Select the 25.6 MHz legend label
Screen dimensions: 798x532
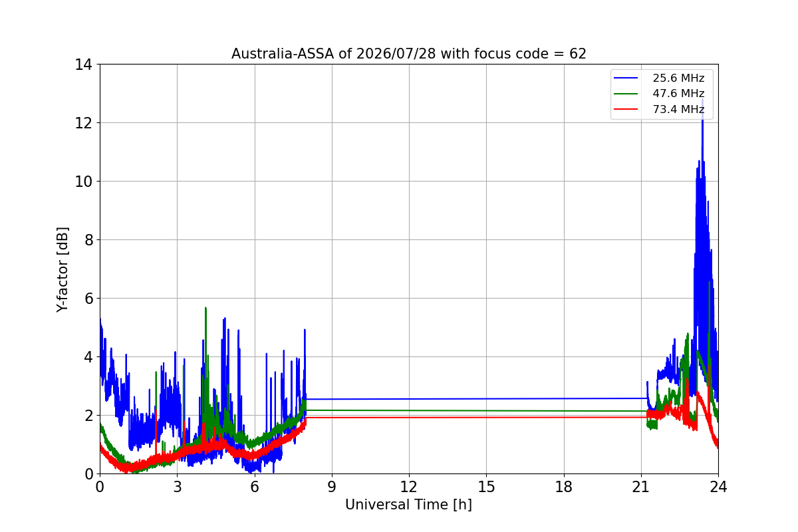[x=678, y=78]
